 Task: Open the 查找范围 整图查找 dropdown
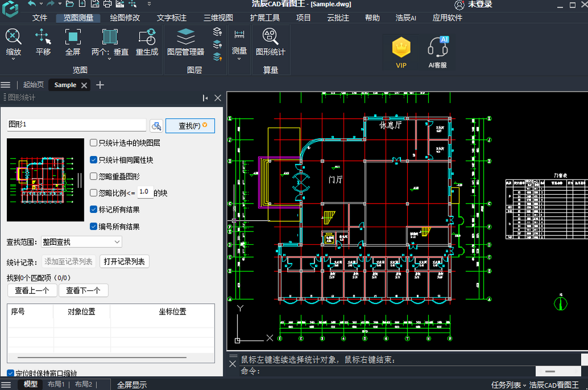click(81, 242)
